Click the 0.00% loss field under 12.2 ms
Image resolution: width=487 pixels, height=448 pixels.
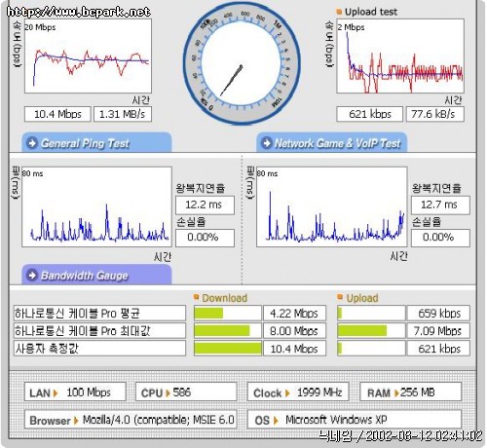(205, 238)
